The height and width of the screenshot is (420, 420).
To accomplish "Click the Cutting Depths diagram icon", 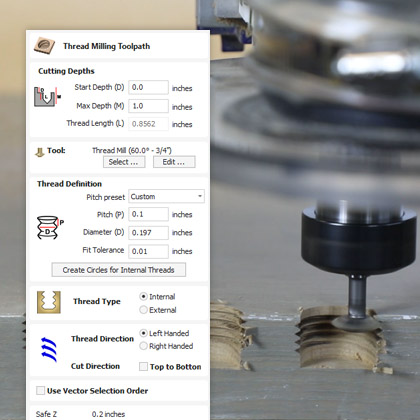I will (47, 97).
